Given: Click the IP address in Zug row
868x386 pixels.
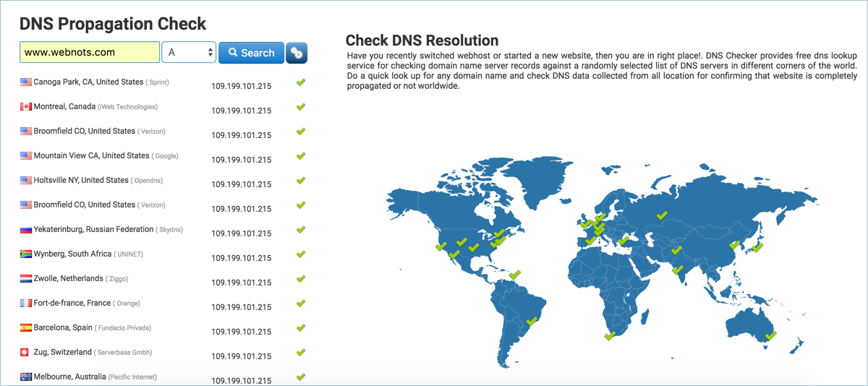Looking at the screenshot, I should tap(242, 356).
